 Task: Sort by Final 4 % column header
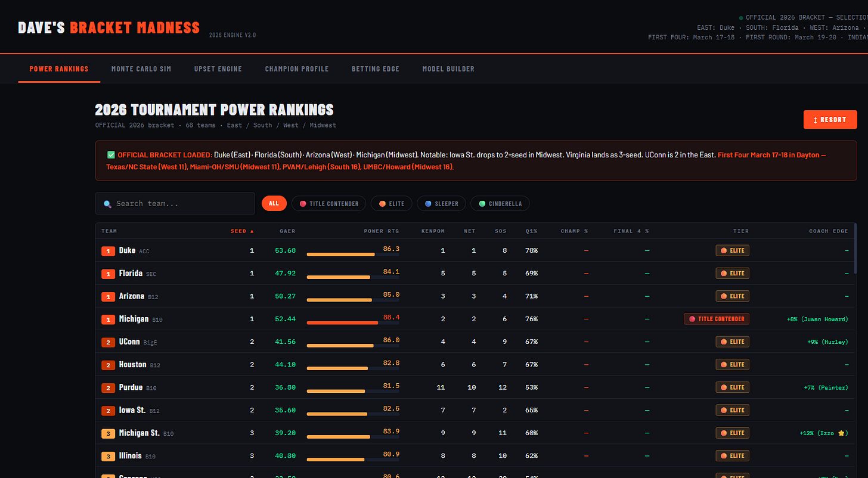[631, 231]
